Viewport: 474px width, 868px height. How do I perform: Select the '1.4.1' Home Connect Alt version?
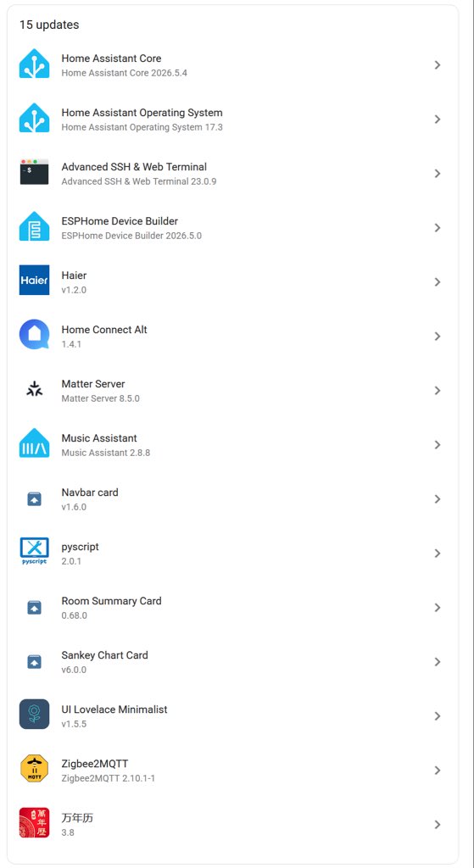point(72,344)
